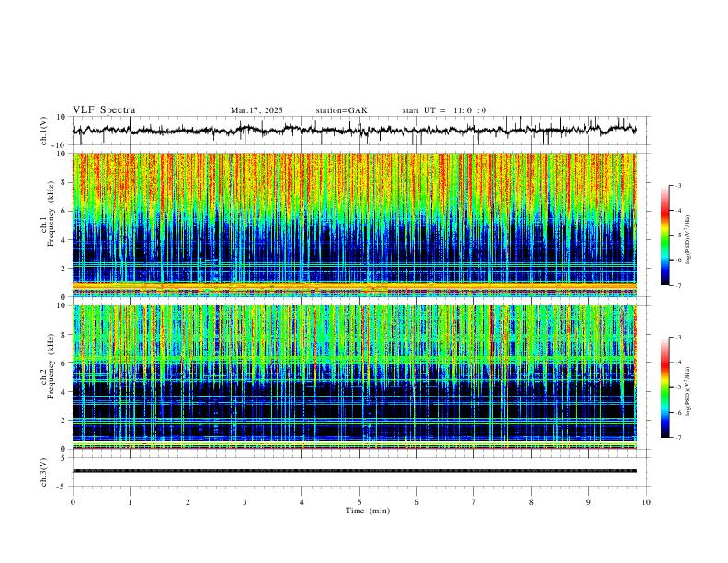Click time-axis tick label '7'

[x=474, y=502]
